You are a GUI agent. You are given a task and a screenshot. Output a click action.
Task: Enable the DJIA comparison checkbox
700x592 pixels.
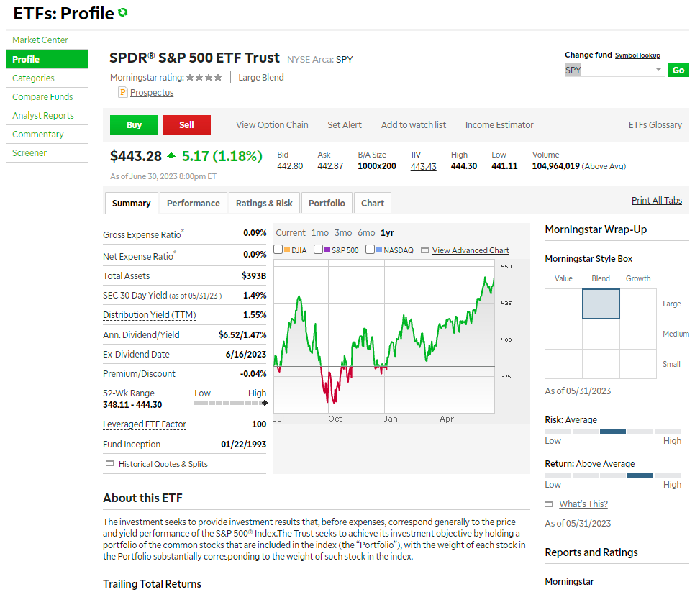[x=278, y=249]
